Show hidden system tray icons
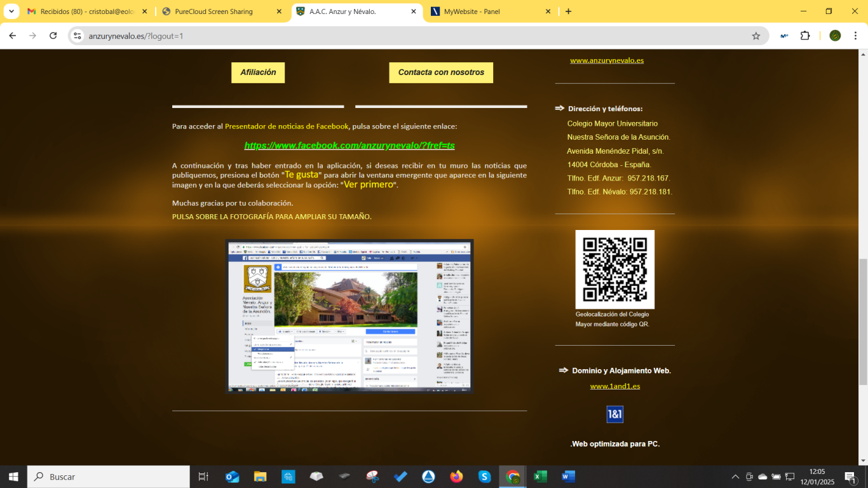The height and width of the screenshot is (488, 868). [735, 477]
